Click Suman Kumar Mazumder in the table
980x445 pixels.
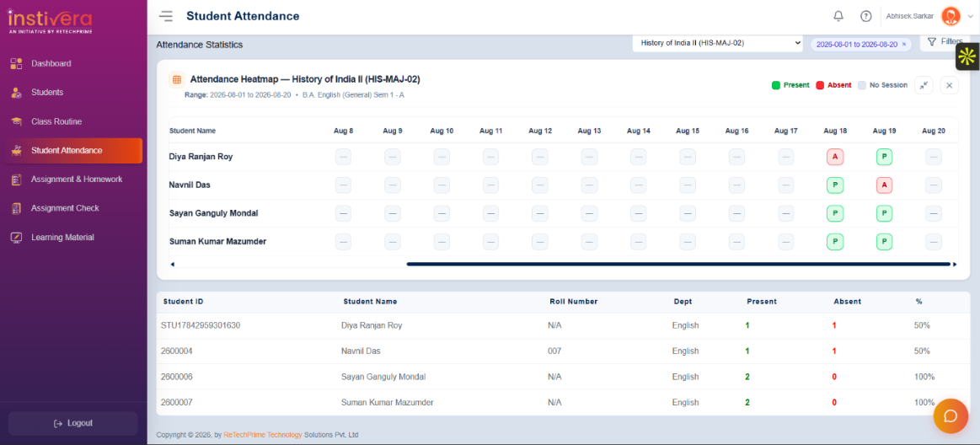tap(388, 403)
